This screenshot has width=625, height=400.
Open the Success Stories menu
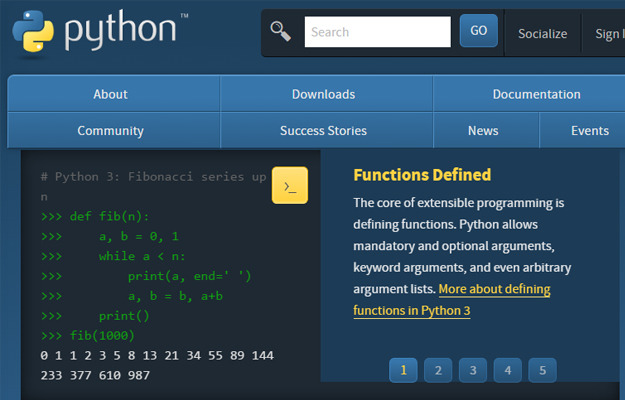click(x=326, y=131)
